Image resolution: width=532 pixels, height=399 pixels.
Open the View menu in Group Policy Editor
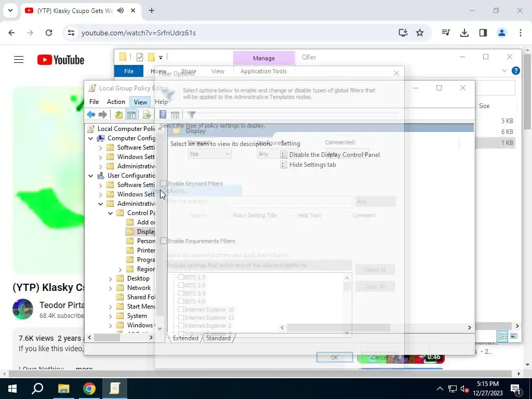pos(140,102)
